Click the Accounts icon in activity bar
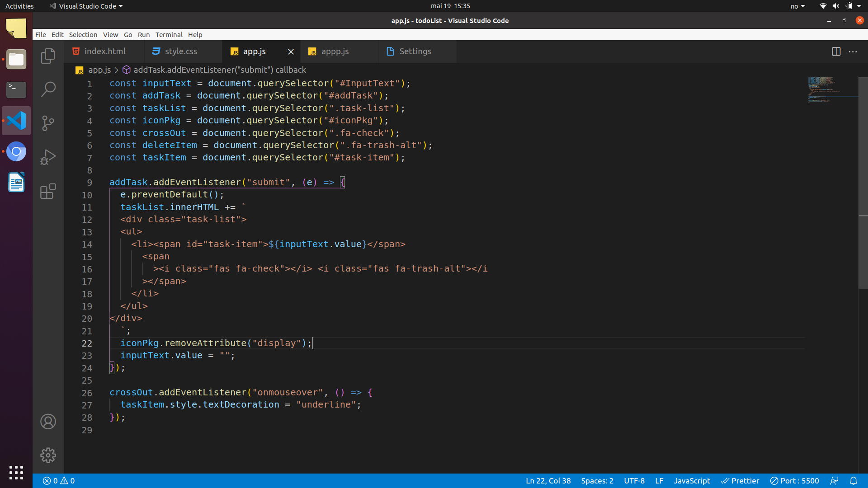868x488 pixels. (x=48, y=422)
